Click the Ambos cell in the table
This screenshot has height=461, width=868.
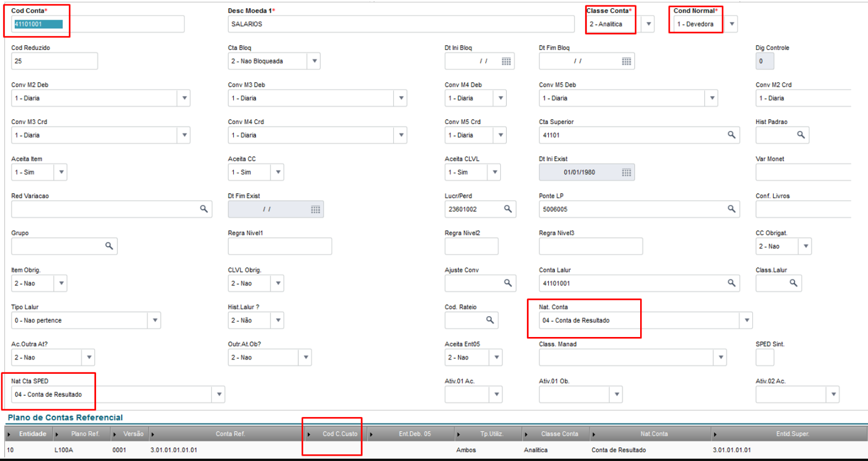466,450
